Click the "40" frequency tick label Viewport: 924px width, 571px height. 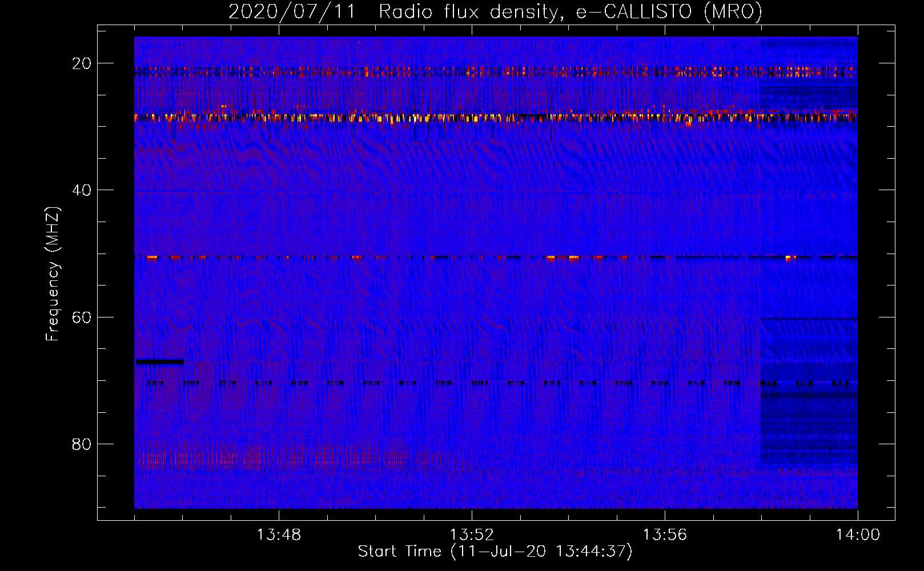[82, 190]
